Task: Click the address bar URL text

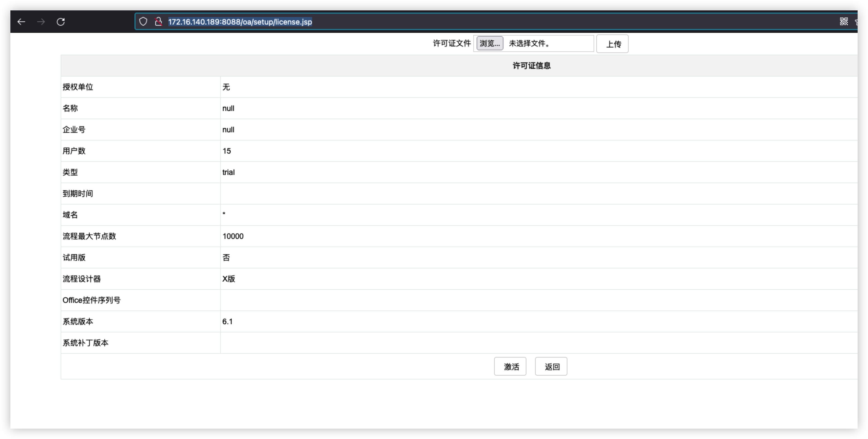Action: pos(240,22)
